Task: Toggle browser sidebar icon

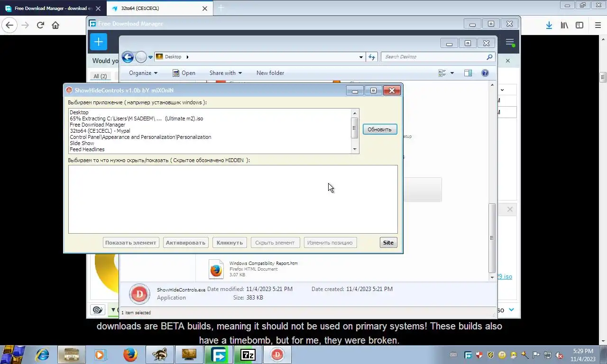Action: coord(579,25)
